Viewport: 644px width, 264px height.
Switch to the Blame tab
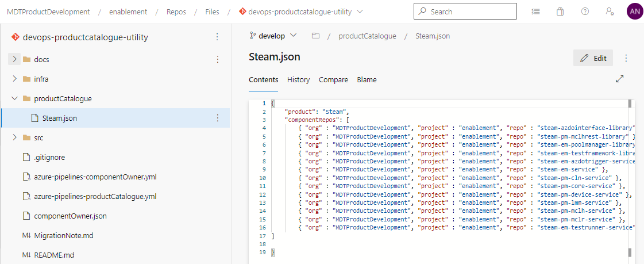[367, 80]
